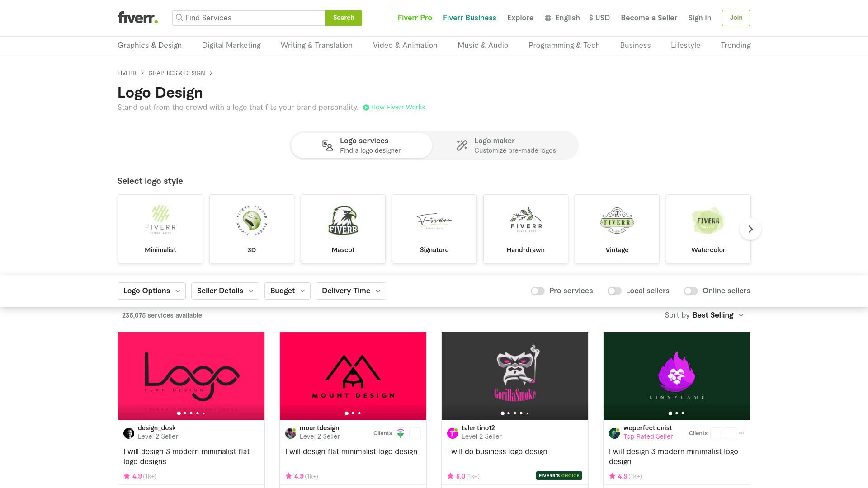The width and height of the screenshot is (868, 488).
Task: Switch to the Logo maker tab
Action: (505, 145)
